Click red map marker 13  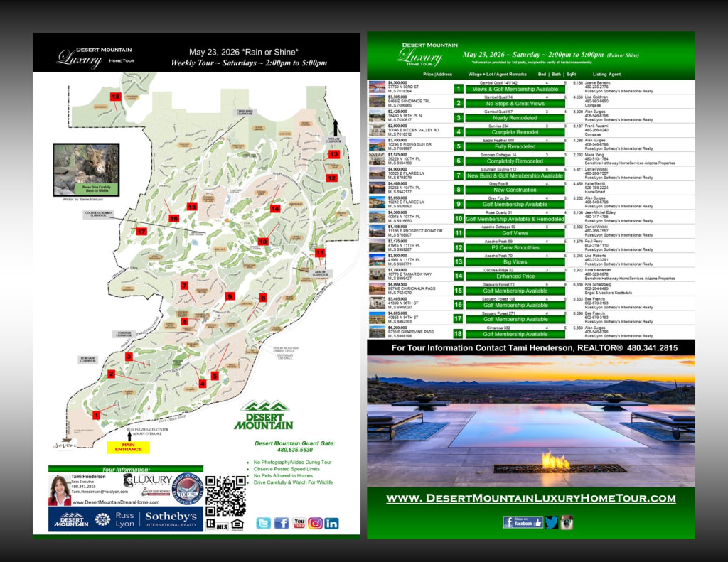334,154
